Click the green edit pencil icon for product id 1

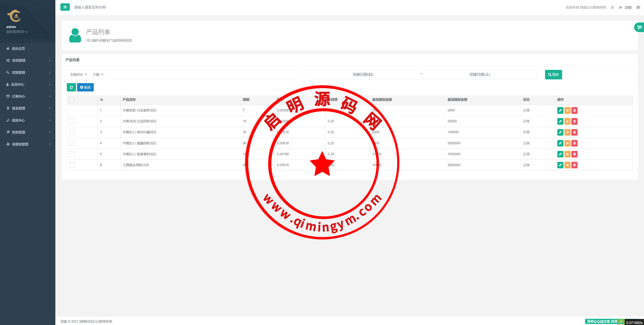[560, 110]
